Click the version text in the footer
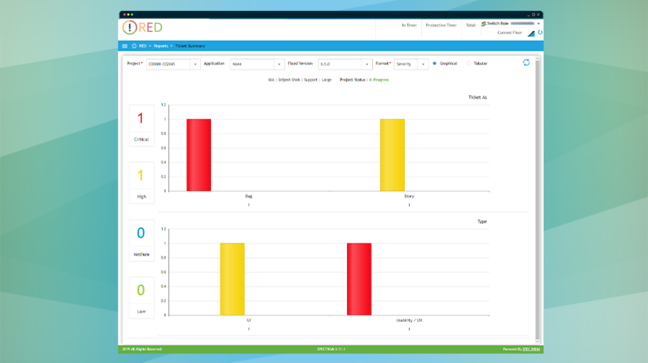The image size is (648, 363). pyautogui.click(x=331, y=349)
